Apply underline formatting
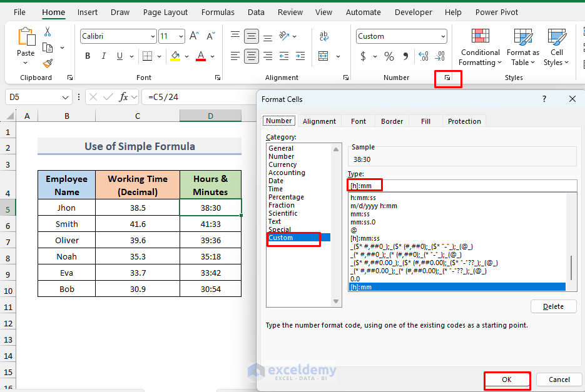Viewport: 585px width, 392px height. [120, 56]
